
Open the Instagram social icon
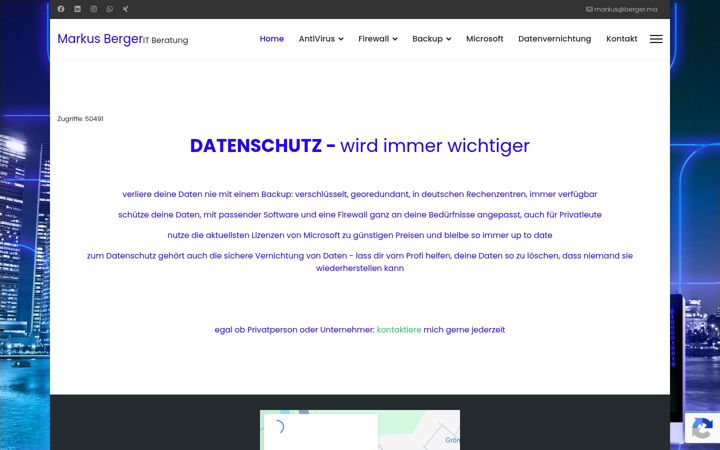(94, 9)
